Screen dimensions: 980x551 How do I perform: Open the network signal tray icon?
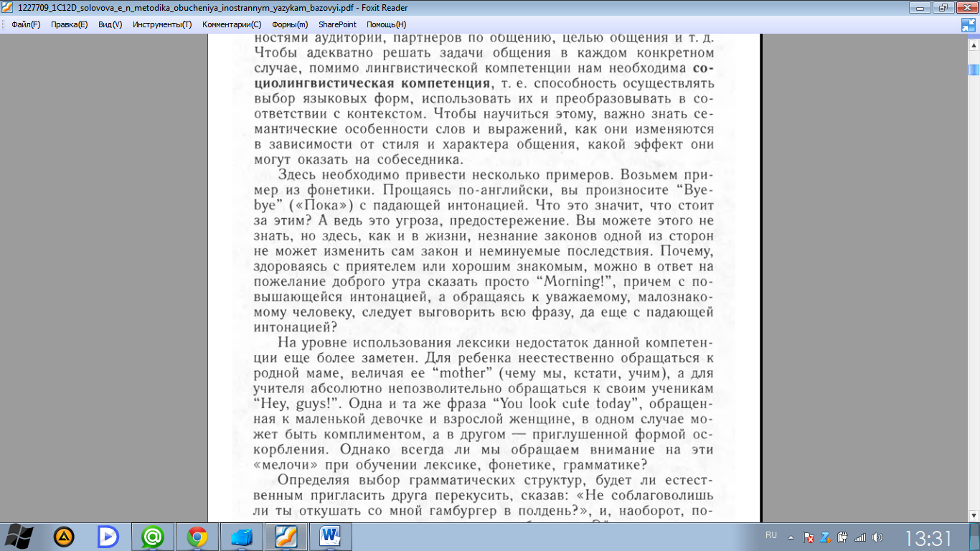click(x=859, y=537)
